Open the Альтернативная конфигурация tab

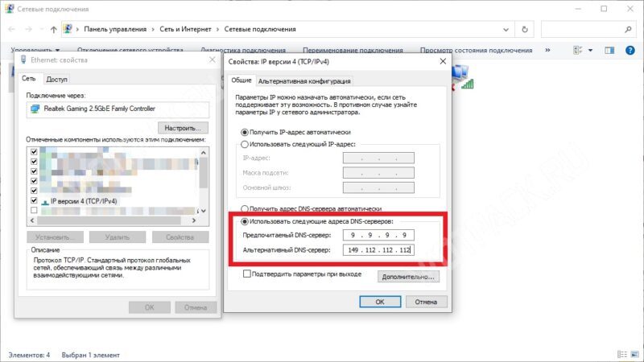point(304,81)
